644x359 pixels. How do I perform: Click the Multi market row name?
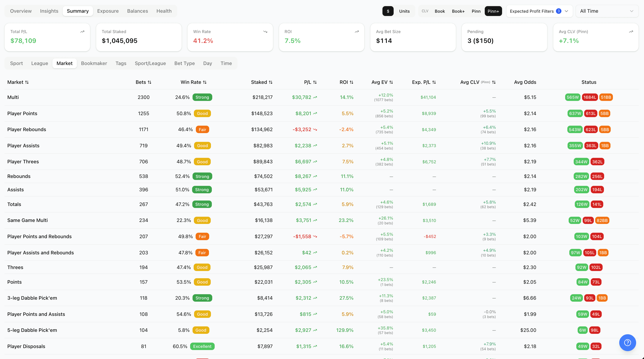13,97
